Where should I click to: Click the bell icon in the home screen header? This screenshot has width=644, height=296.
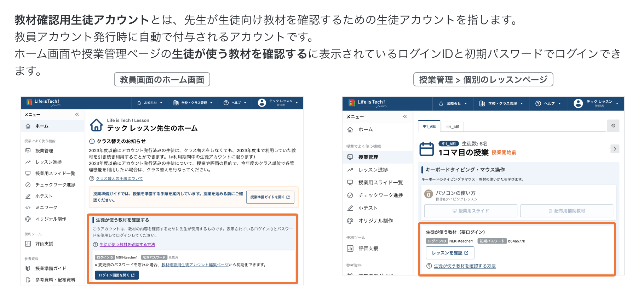point(139,103)
